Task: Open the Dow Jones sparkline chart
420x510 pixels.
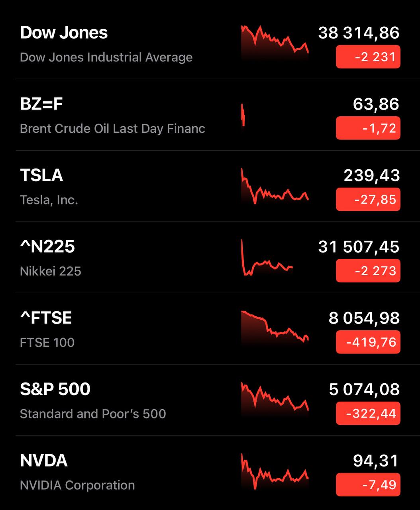Action: click(275, 43)
